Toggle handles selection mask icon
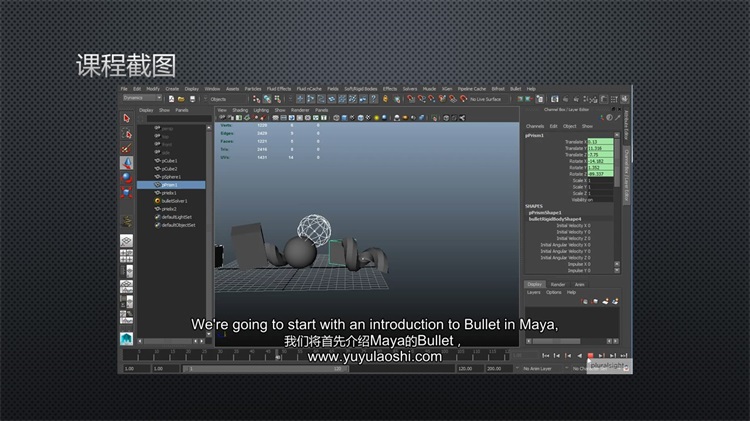This screenshot has height=421, width=750. point(300,99)
